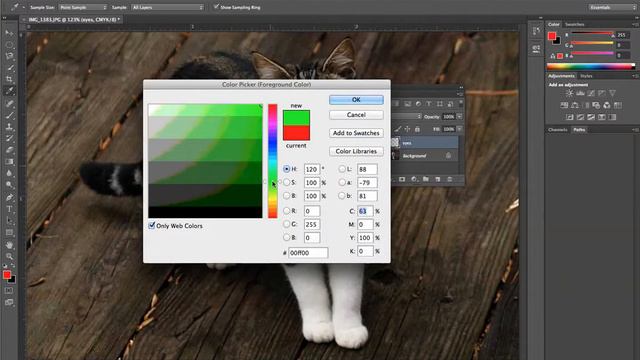Select the Crop tool
The height and width of the screenshot is (360, 640).
[9, 79]
